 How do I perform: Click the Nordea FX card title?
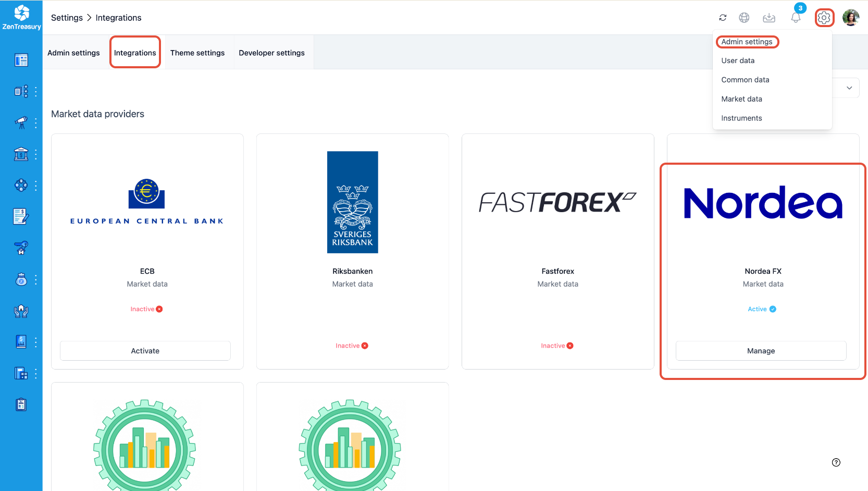tap(763, 271)
